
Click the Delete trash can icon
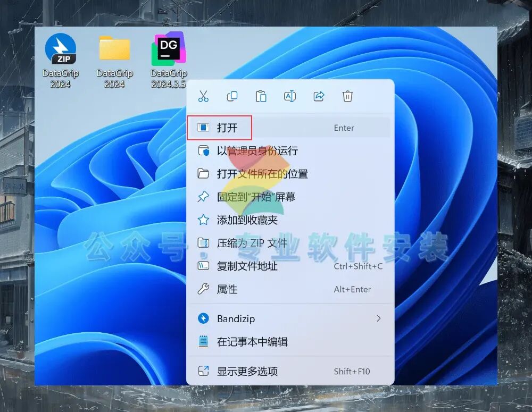point(347,96)
